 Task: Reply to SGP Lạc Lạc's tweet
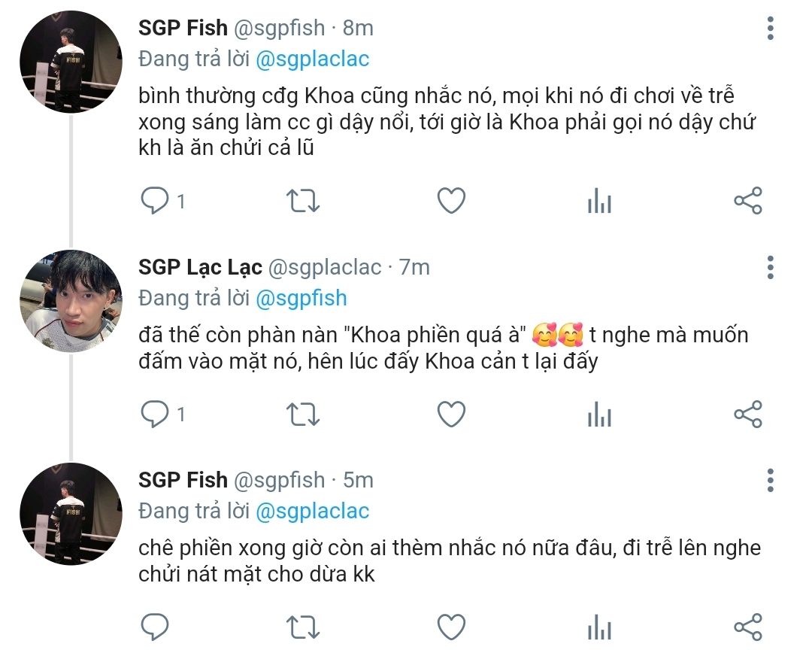(156, 414)
